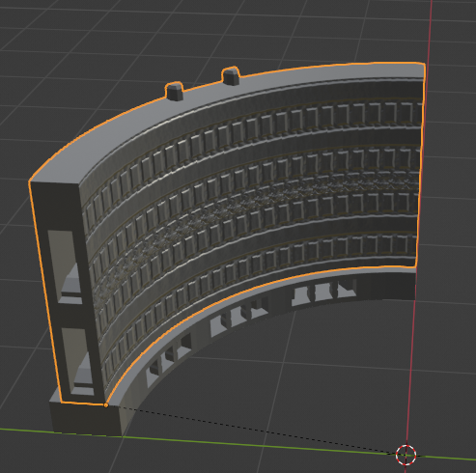Screen dimensions: 476x473
Task: Click the right stud atop the wall
Action: tap(231, 76)
